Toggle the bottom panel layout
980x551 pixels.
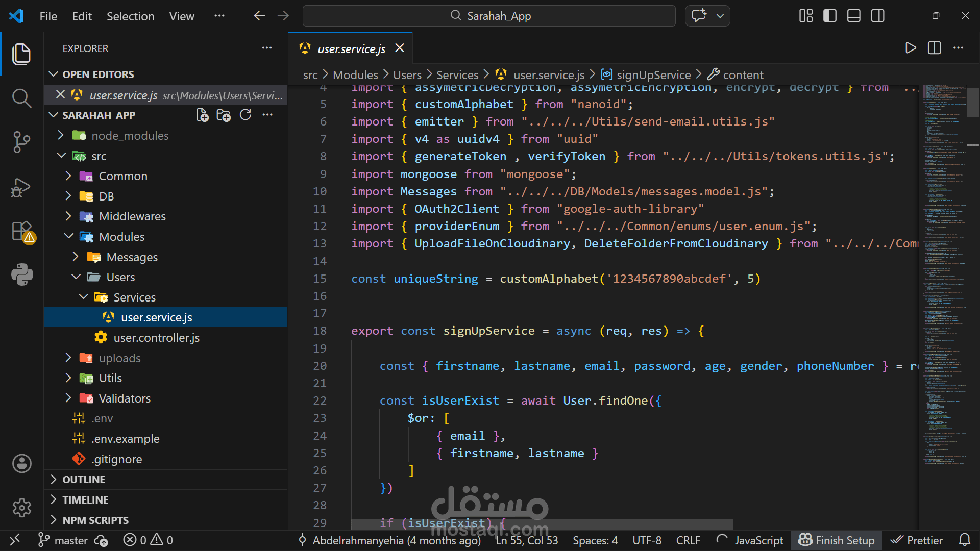click(853, 16)
